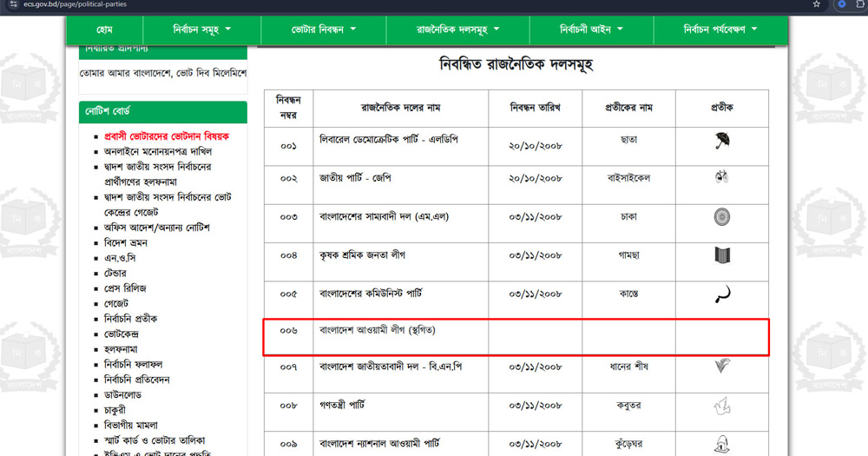Click the umbrella symbol icon for LDP
Image resolution: width=868 pixels, height=456 pixels.
pos(722,141)
